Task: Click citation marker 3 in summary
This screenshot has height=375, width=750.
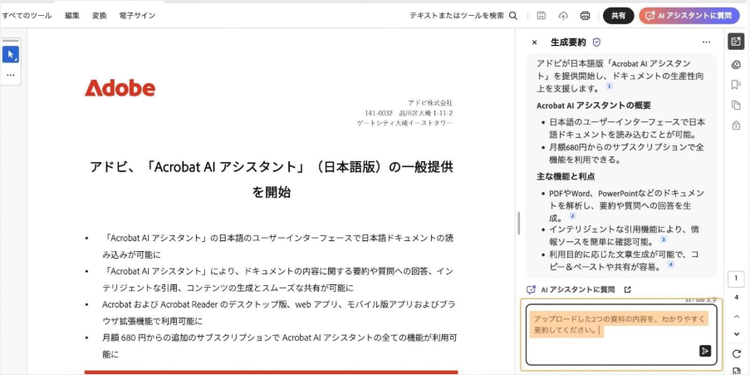Action: click(x=663, y=239)
